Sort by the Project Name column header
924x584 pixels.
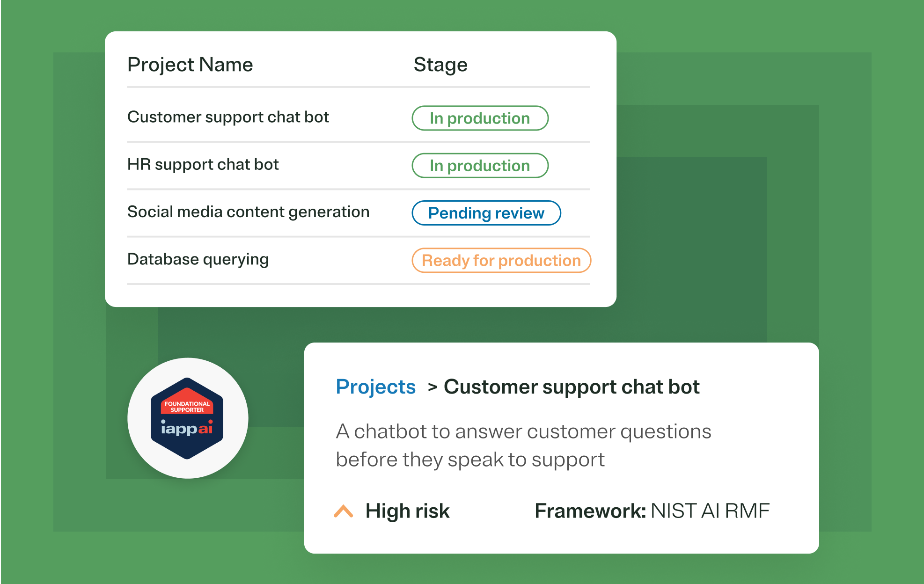(x=190, y=65)
